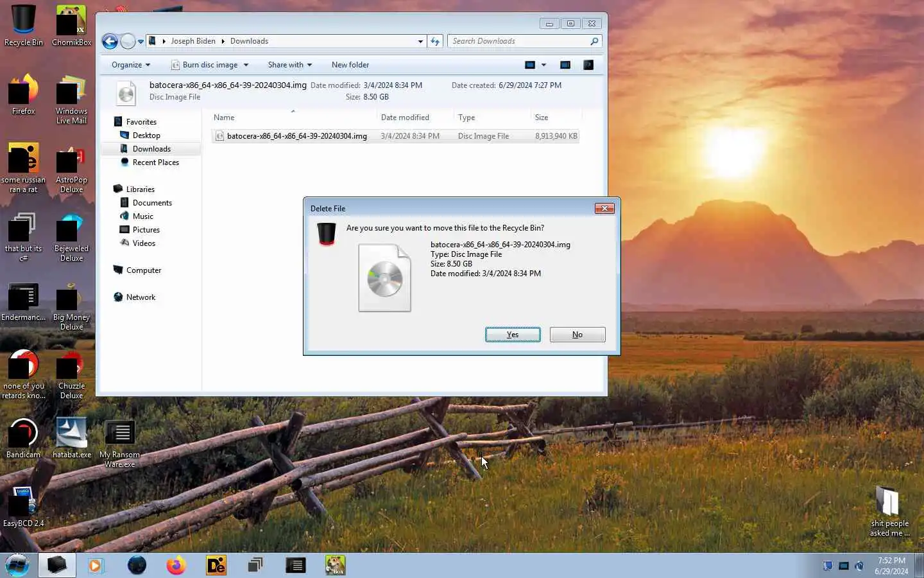
Task: Click the Firefox taskbar icon
Action: pos(176,565)
